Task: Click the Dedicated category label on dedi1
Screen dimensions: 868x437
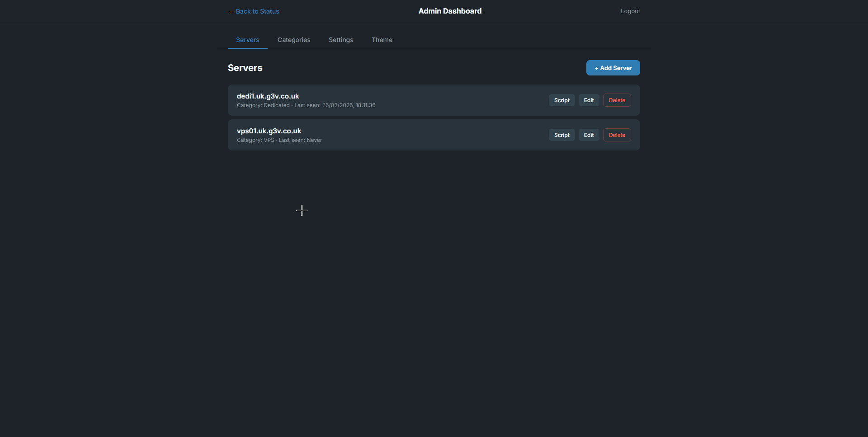Action: point(276,105)
